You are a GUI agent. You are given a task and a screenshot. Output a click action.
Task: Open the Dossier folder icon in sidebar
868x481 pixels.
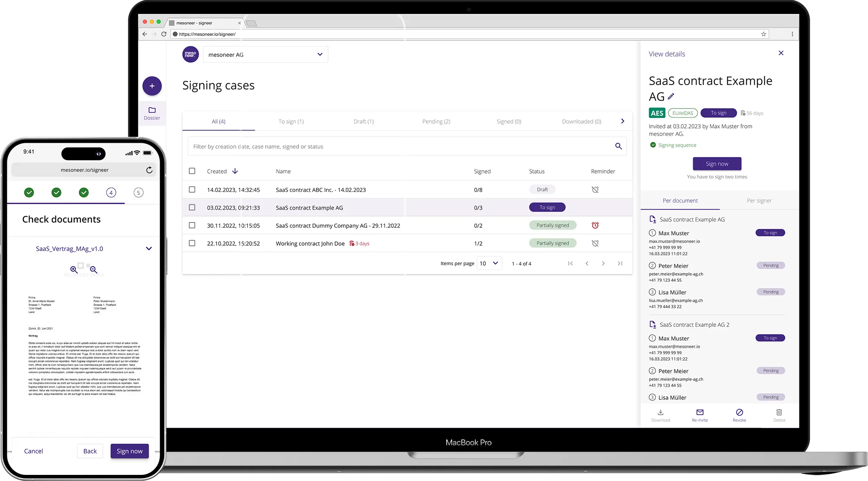[152, 110]
